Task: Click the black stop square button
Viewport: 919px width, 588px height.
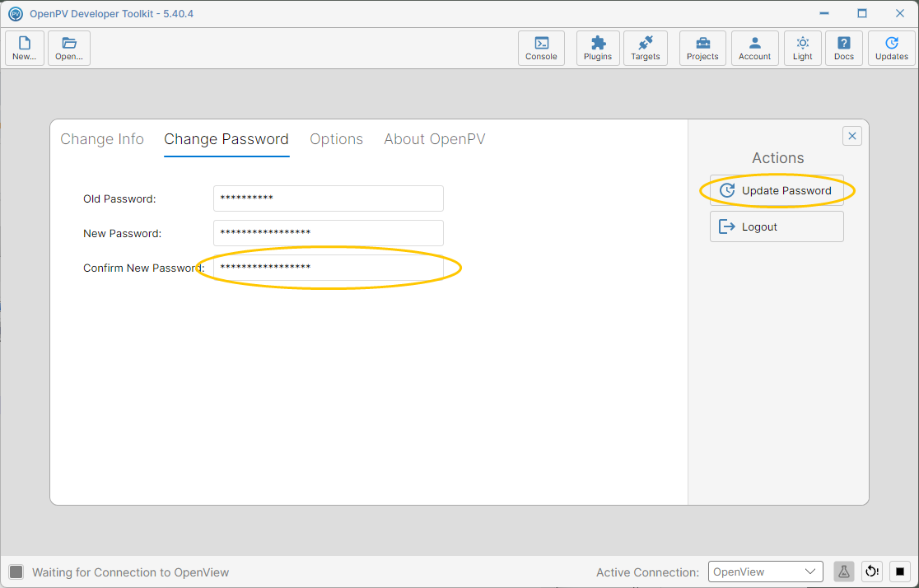Action: click(x=900, y=572)
